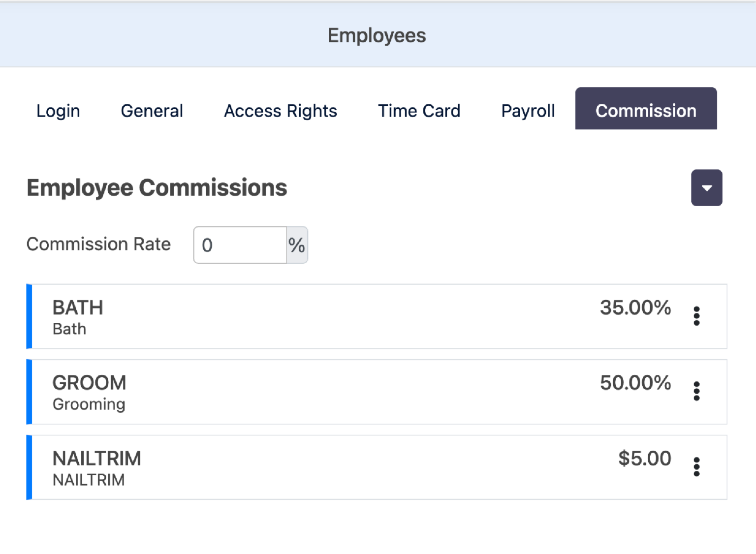The image size is (756, 554).
Task: Click the Employees page header title
Action: [377, 35]
